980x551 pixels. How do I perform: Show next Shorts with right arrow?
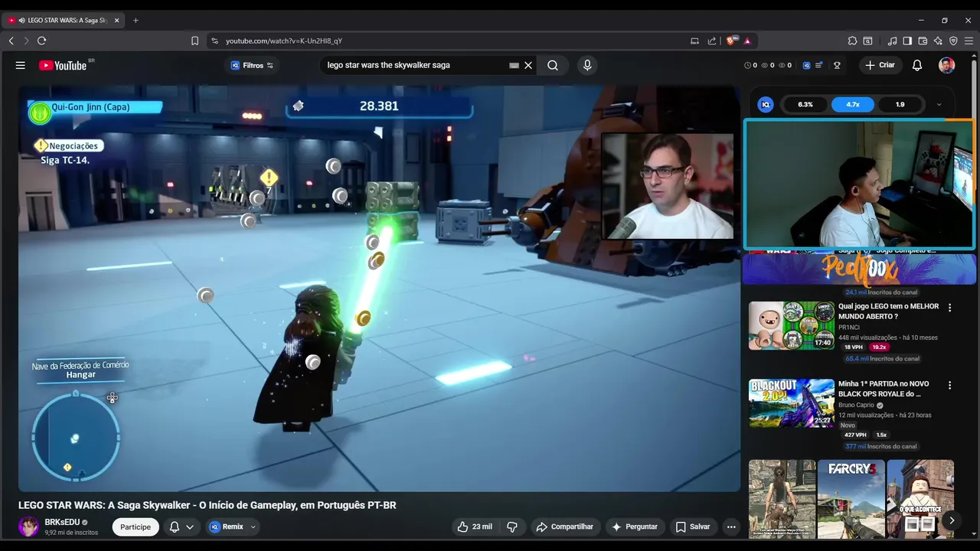click(x=952, y=520)
